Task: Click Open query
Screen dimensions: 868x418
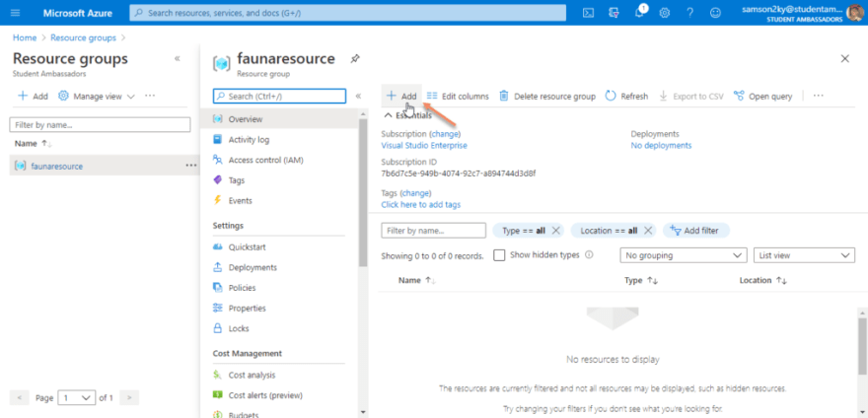Action: coord(762,96)
